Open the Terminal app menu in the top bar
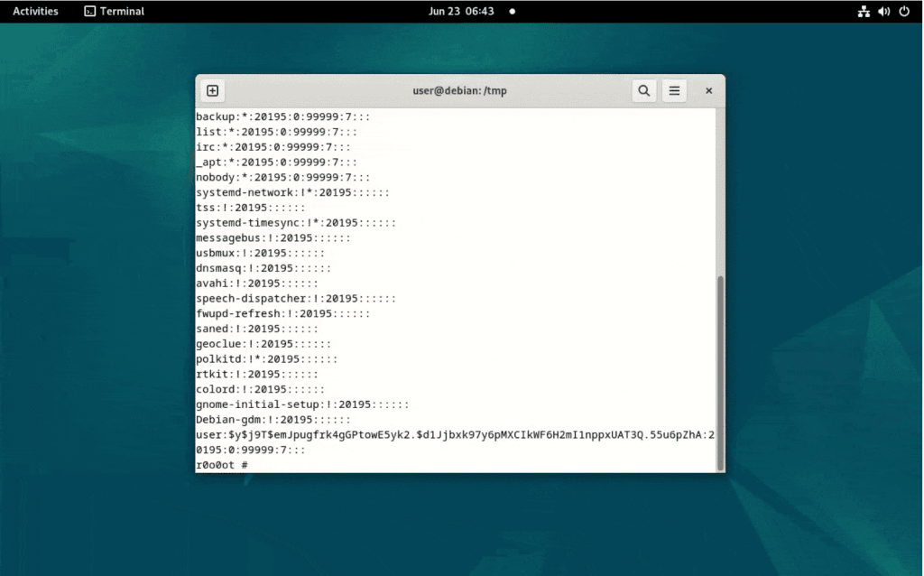Viewport: 924px width, 576px height. pyautogui.click(x=115, y=11)
